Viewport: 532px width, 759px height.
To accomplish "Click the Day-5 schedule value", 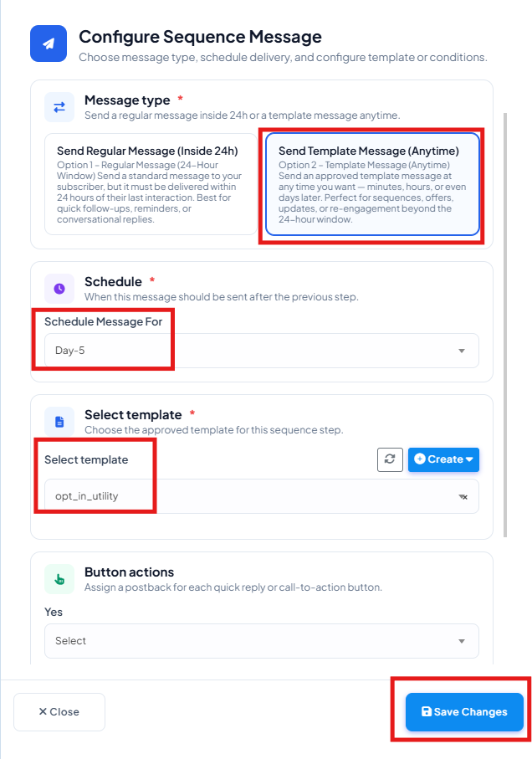I will [x=69, y=351].
